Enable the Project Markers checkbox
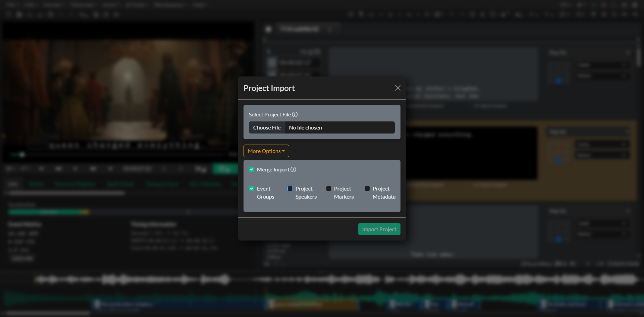The width and height of the screenshot is (644, 317). (x=329, y=189)
